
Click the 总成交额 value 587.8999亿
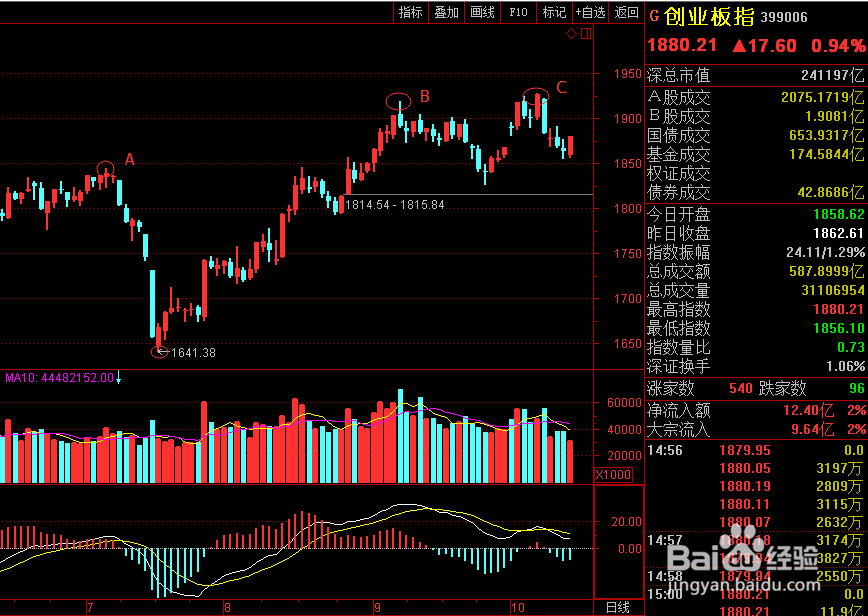pyautogui.click(x=826, y=271)
